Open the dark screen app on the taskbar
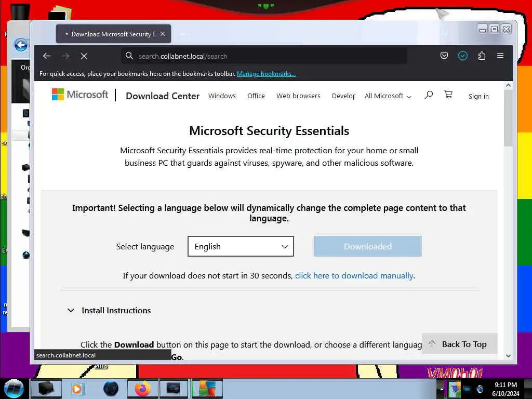532x399 pixels. (x=174, y=389)
